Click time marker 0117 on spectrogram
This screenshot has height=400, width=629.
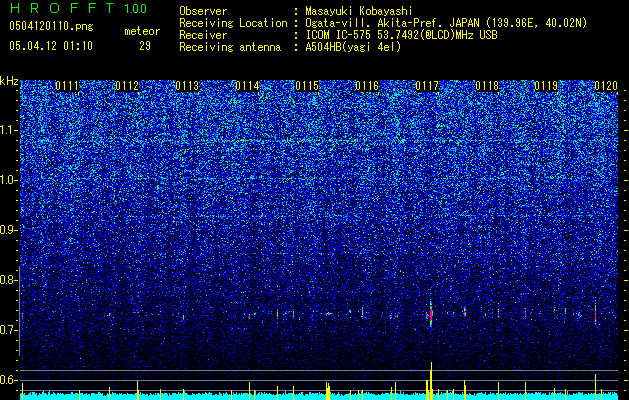click(427, 86)
